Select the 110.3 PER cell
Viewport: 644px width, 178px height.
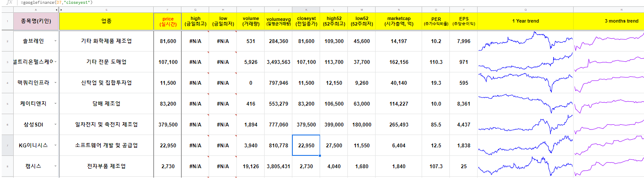(x=436, y=62)
